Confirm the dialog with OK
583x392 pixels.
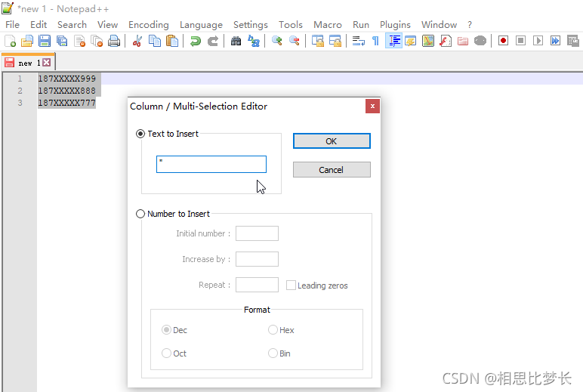(x=332, y=141)
